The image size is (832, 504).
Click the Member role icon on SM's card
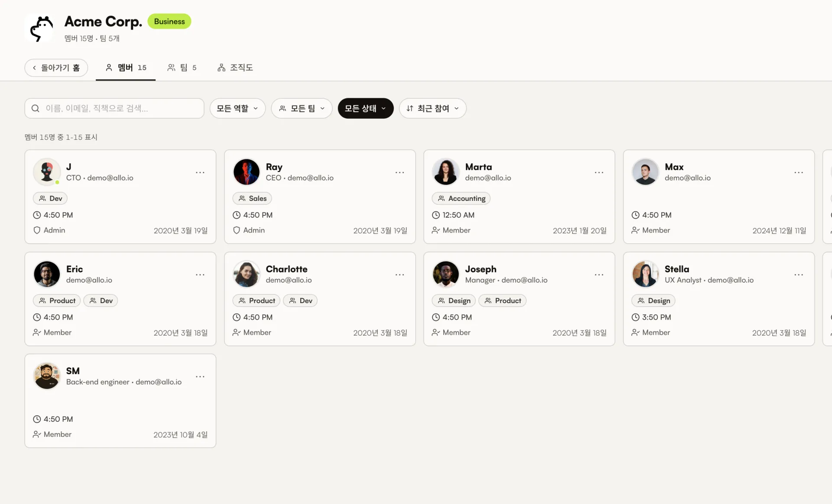pyautogui.click(x=37, y=434)
